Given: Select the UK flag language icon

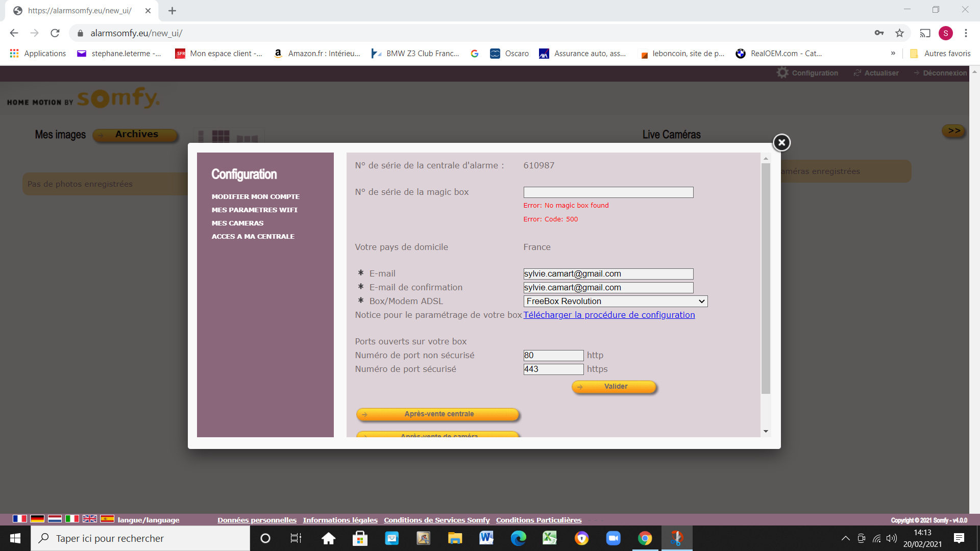Looking at the screenshot, I should (x=90, y=519).
